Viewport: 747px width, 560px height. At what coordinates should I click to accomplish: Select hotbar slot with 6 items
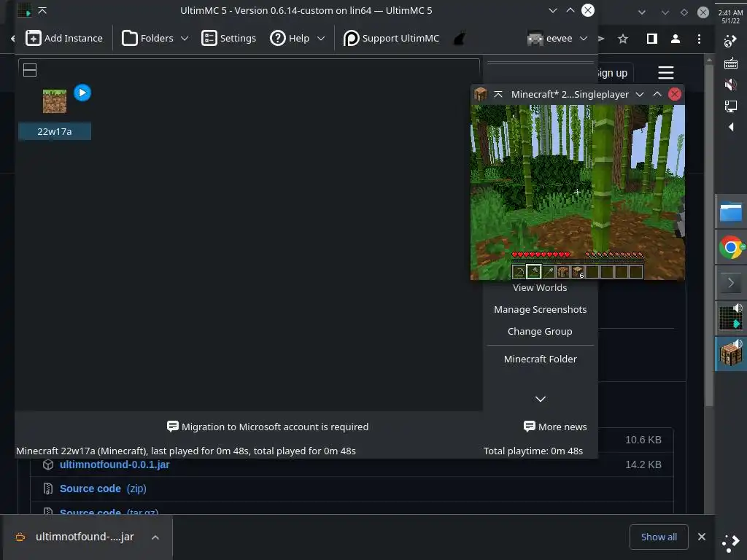pyautogui.click(x=578, y=272)
